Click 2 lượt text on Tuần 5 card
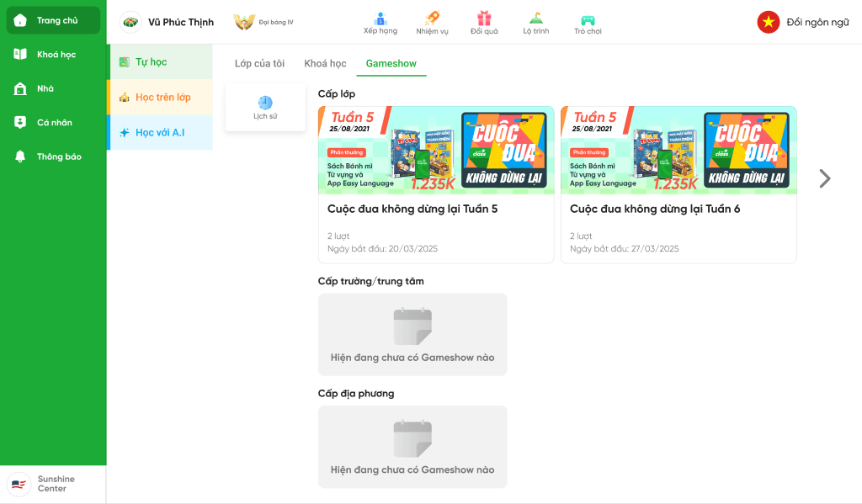The image size is (862, 504). pyautogui.click(x=338, y=236)
